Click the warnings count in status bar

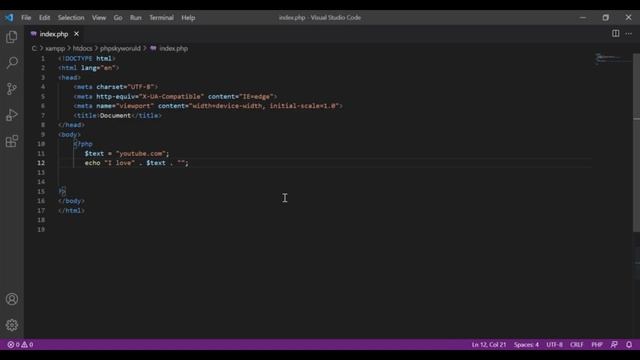tap(27, 345)
